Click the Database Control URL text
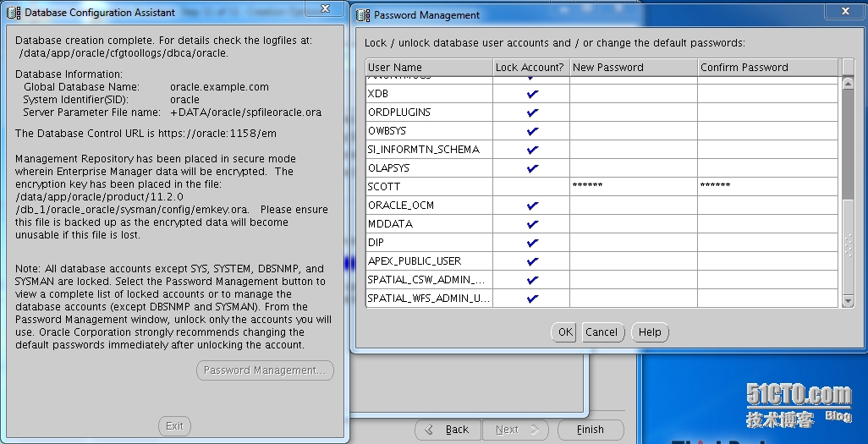Screen dimensions: 868x444 point(146,134)
